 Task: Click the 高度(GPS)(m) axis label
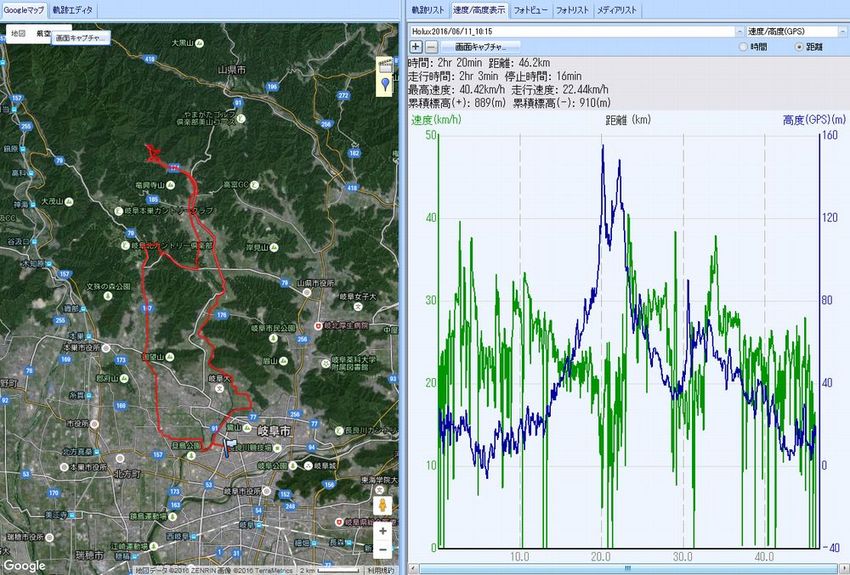point(814,120)
